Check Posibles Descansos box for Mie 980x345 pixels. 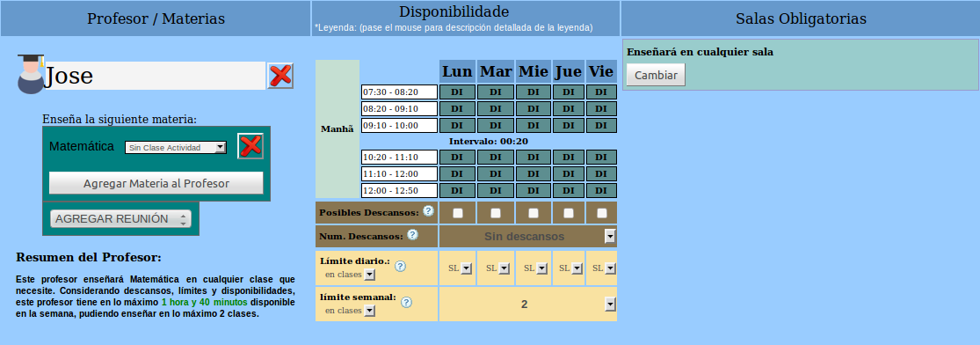[534, 214]
